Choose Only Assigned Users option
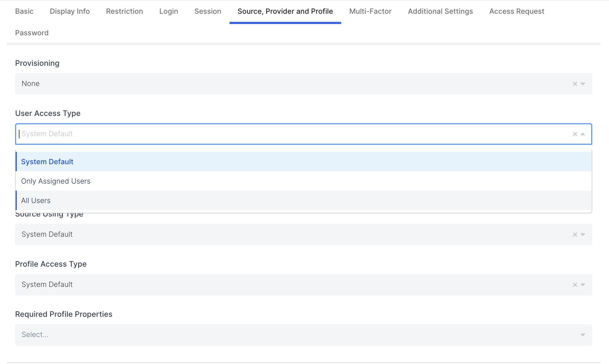 click(x=56, y=181)
